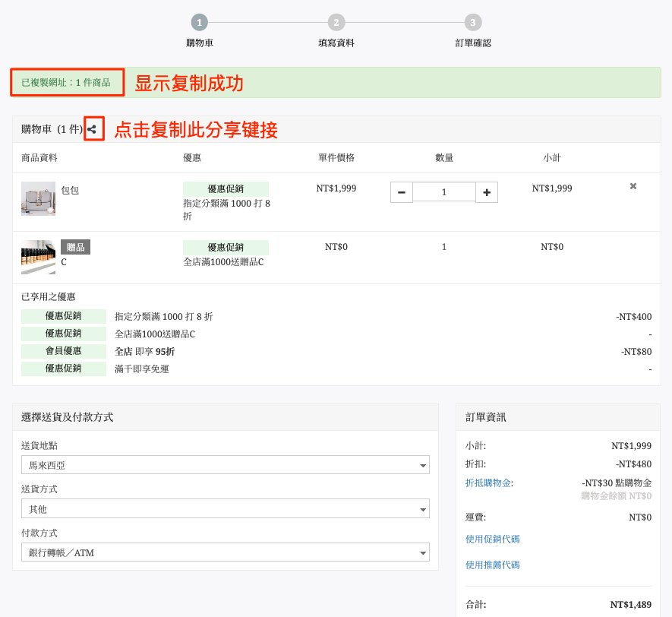Open the 付款方式 銀行轉帳／ATM dropdown
The width and height of the screenshot is (672, 617).
click(226, 552)
